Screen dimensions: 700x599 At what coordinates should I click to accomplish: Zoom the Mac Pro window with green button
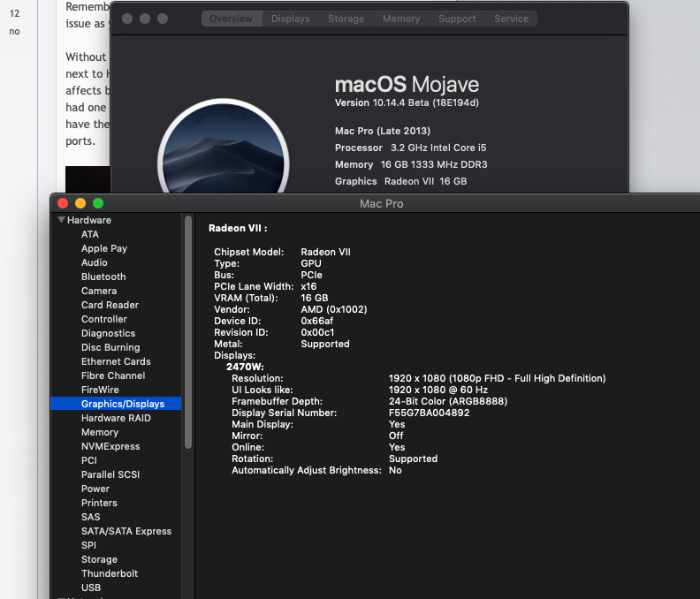click(98, 203)
